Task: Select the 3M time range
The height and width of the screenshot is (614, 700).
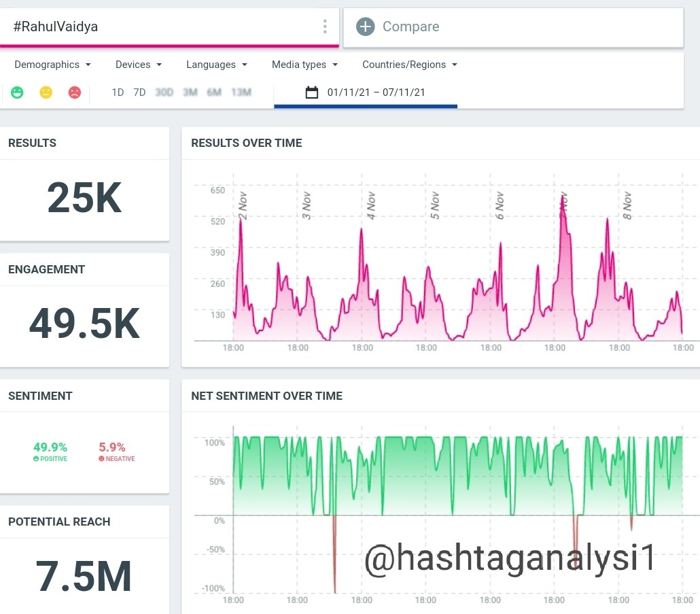Action: [190, 92]
